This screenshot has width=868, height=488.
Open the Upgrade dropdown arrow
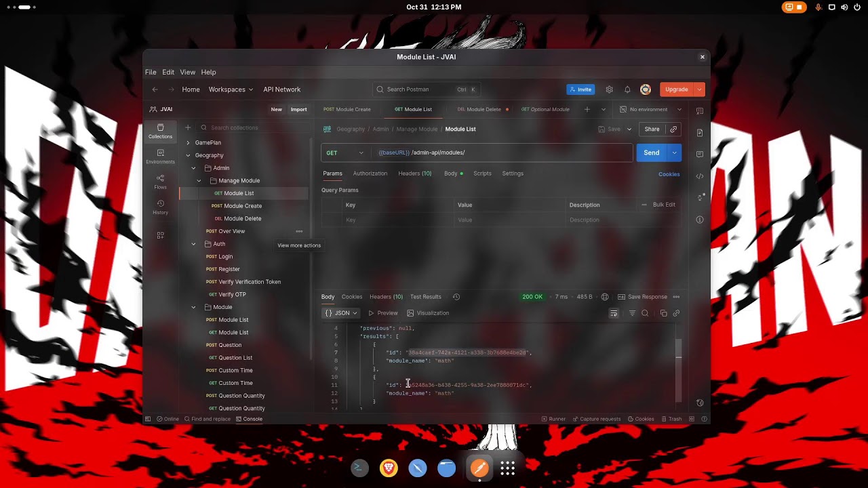coord(699,89)
